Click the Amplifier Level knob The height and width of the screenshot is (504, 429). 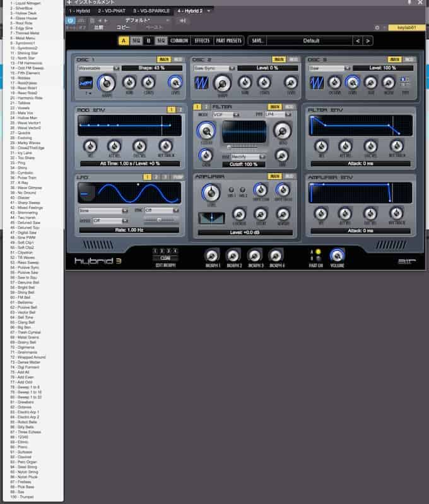pyautogui.click(x=211, y=193)
